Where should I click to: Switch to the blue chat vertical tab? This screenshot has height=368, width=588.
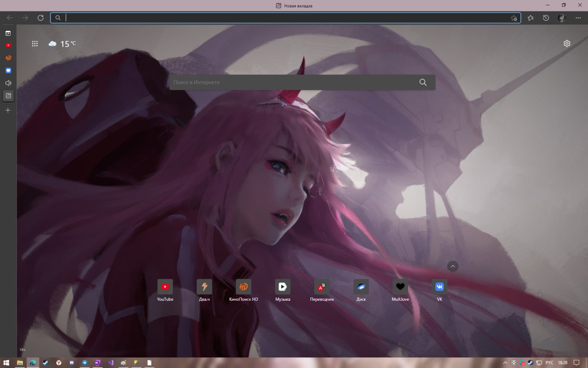click(x=8, y=70)
